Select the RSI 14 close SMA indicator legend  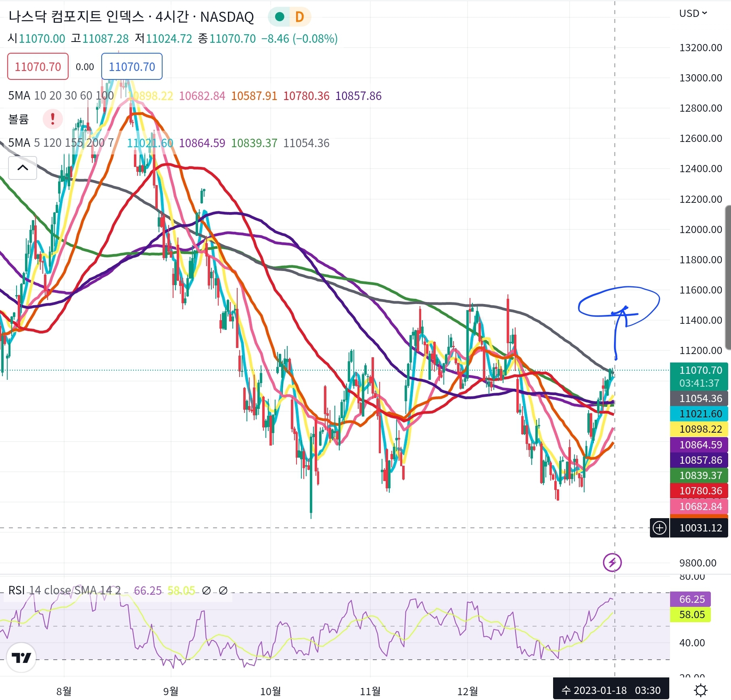[x=65, y=590]
